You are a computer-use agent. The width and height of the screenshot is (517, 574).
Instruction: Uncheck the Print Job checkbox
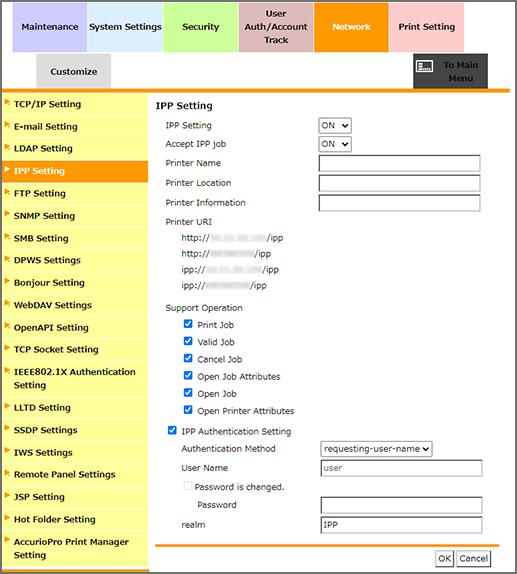tap(188, 324)
